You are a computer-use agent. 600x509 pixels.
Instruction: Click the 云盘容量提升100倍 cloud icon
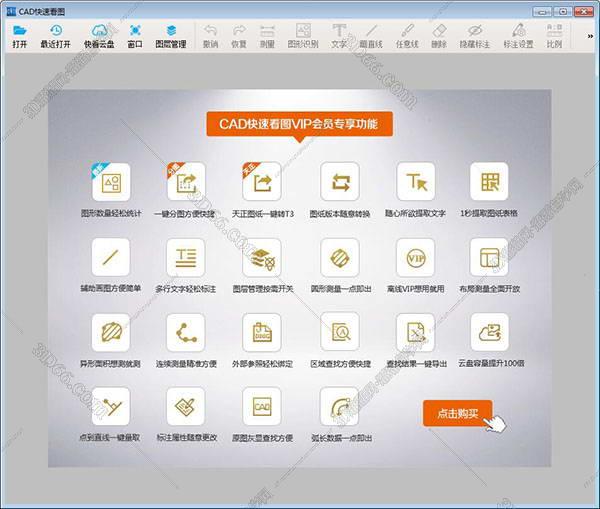tap(490, 332)
